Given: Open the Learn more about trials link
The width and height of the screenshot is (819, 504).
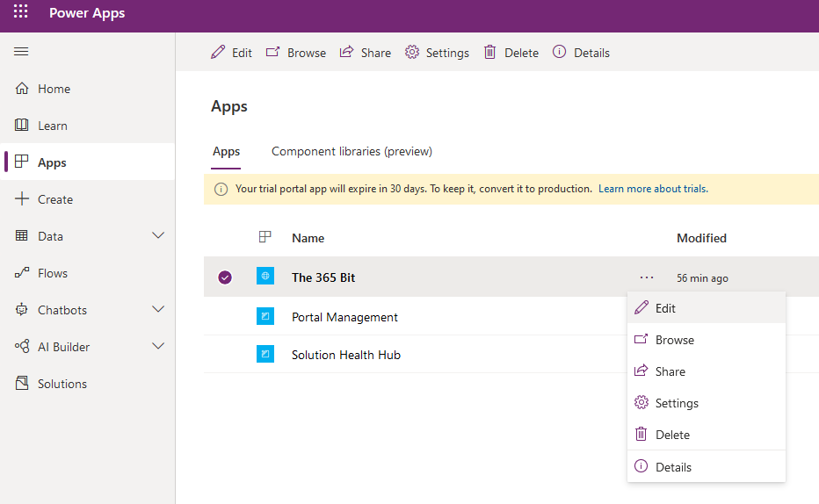Looking at the screenshot, I should coord(653,189).
